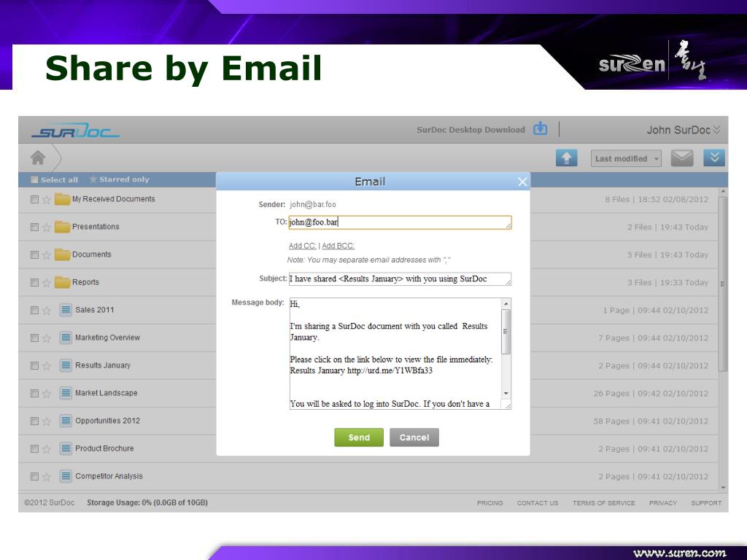This screenshot has width=747, height=560.
Task: Click the Cancel button
Action: (x=414, y=437)
